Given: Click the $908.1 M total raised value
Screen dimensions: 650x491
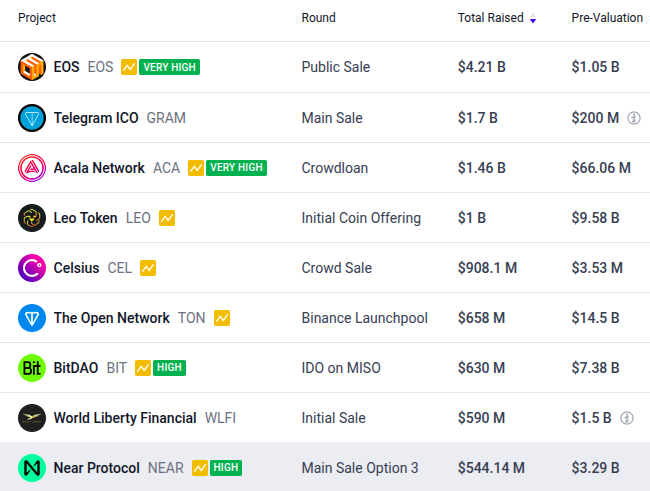Looking at the screenshot, I should pyautogui.click(x=488, y=268).
